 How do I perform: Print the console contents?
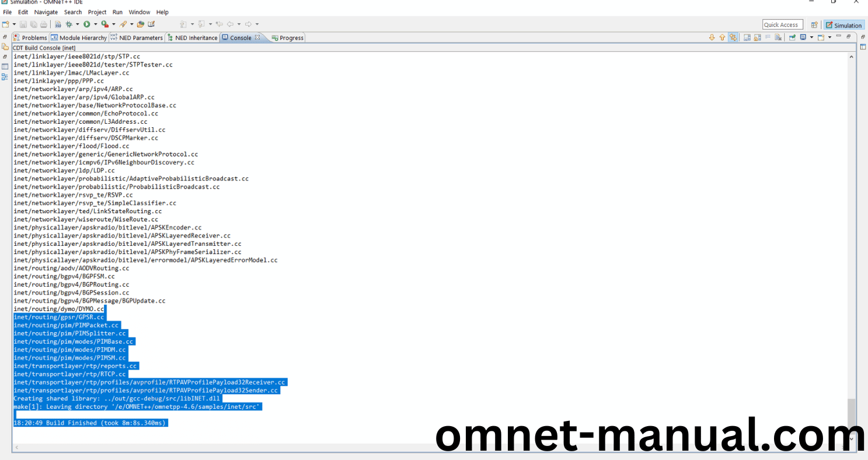point(44,24)
